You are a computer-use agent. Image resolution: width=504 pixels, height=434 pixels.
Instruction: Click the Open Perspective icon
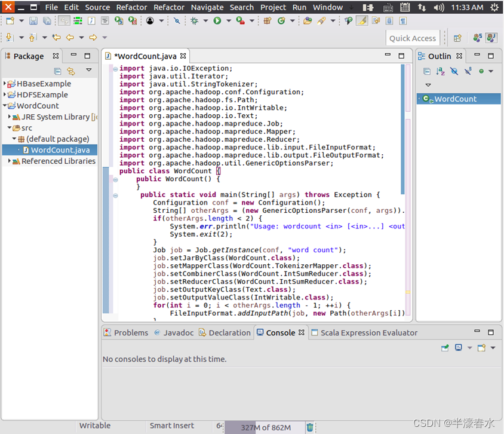coord(457,38)
